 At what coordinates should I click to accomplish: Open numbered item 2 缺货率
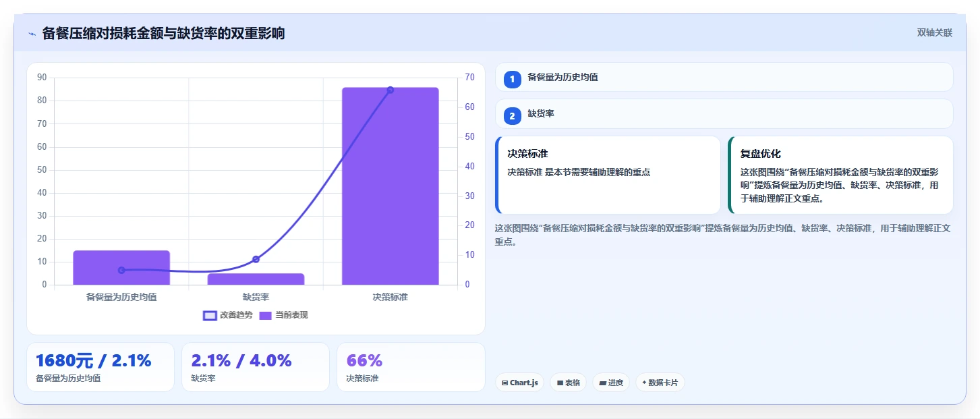724,113
